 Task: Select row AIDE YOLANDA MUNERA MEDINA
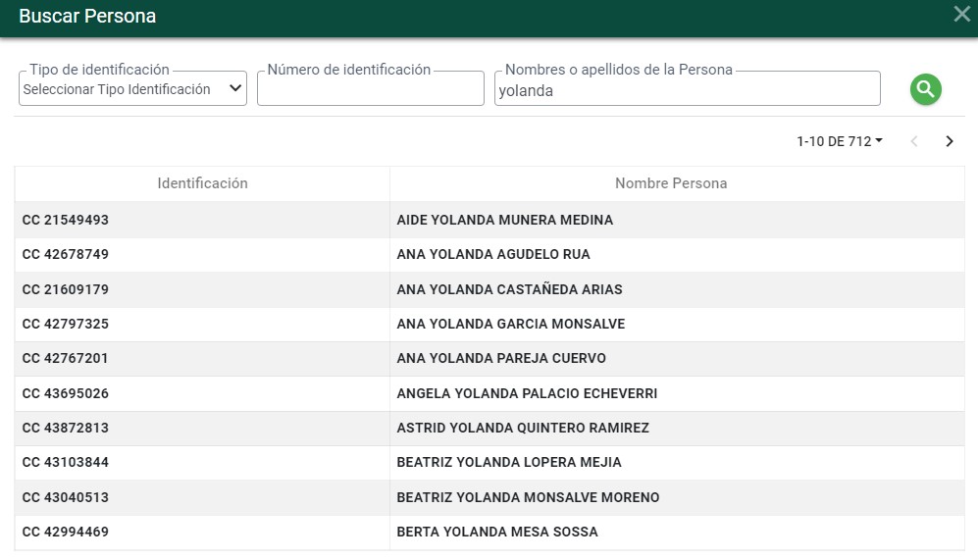[489, 220]
